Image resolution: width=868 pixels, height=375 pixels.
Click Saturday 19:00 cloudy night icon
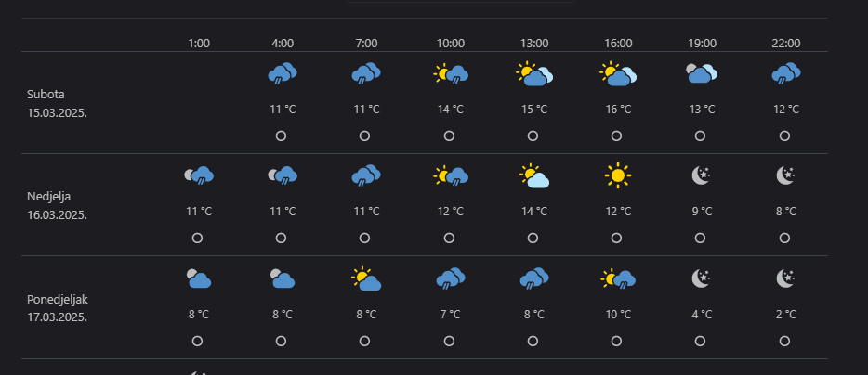pos(702,73)
